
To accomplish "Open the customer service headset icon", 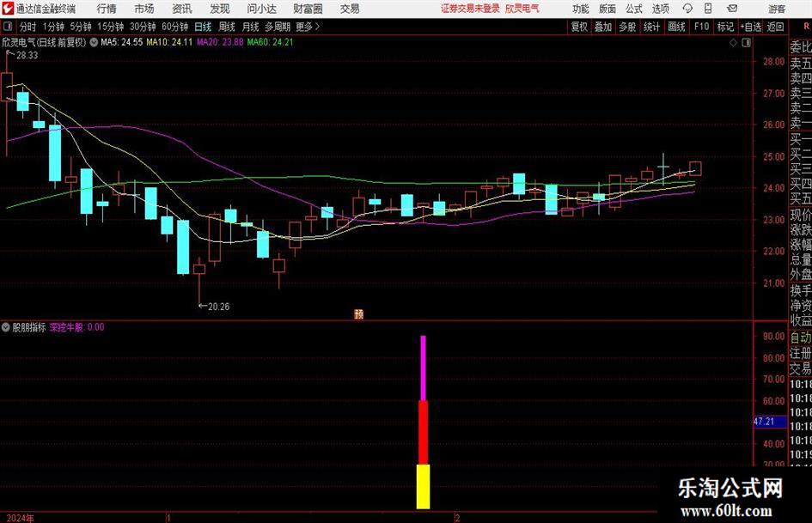I will (687, 9).
